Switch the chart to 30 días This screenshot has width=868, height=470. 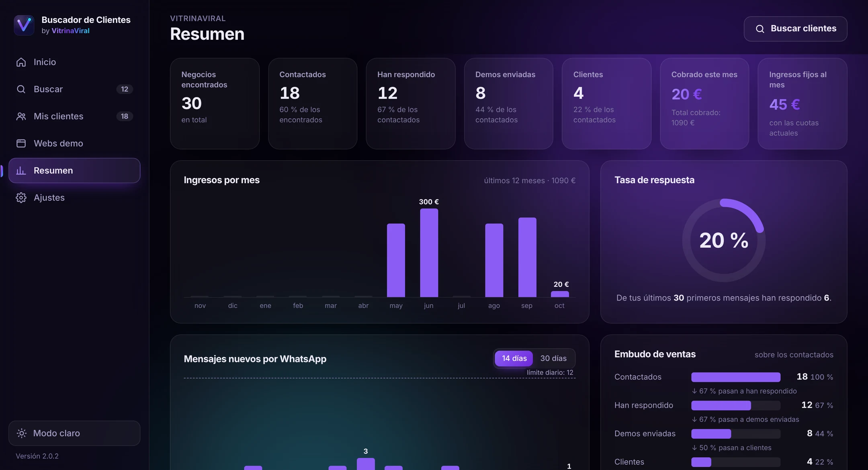point(553,358)
